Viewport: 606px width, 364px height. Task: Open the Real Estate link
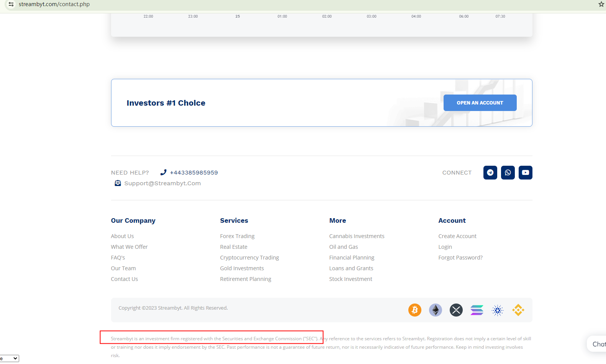click(x=234, y=247)
